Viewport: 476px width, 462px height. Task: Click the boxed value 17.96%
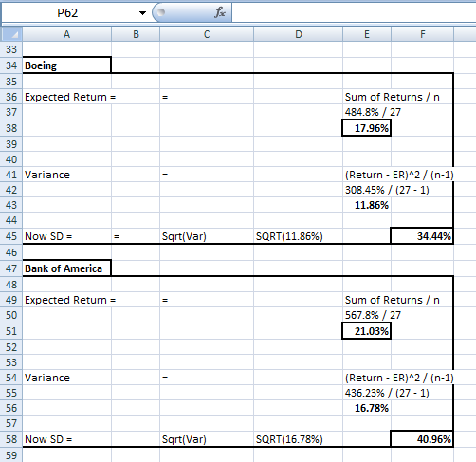click(x=367, y=128)
